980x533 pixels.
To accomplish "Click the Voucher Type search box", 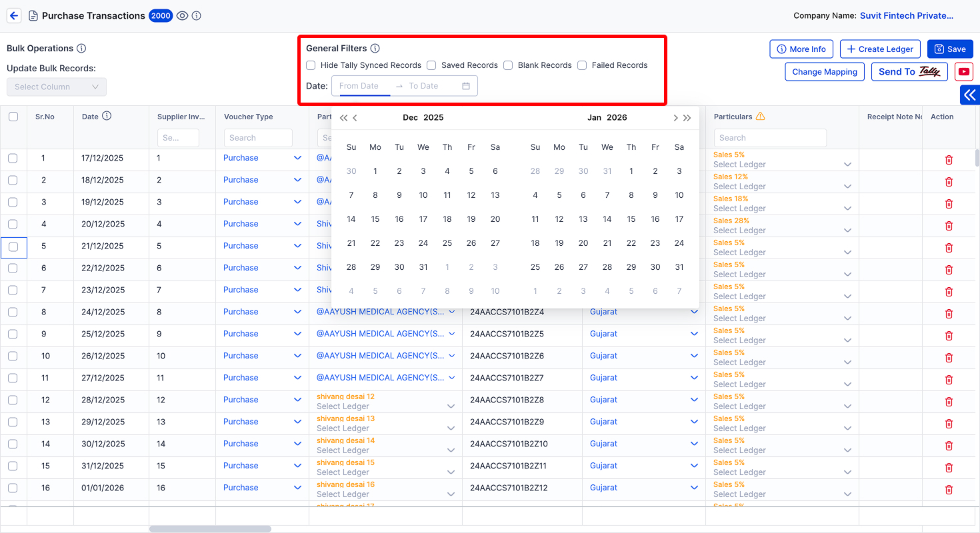I will [x=258, y=138].
